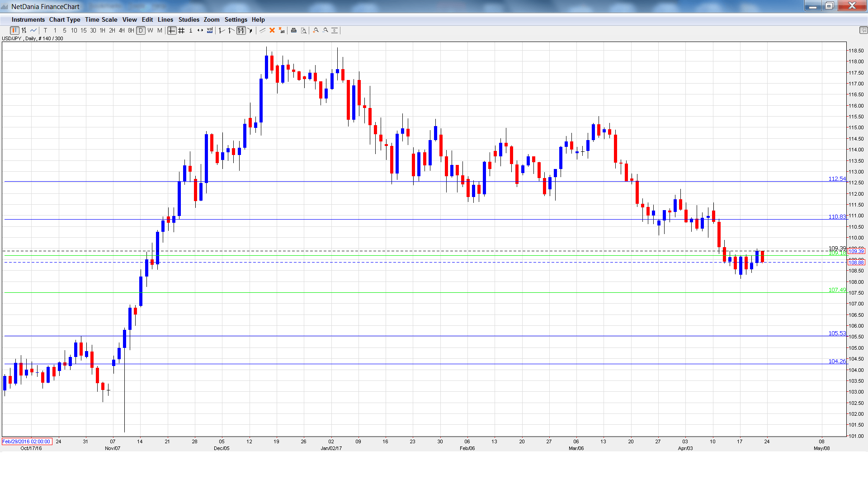Toggle the D daily timeframe button

tap(141, 30)
